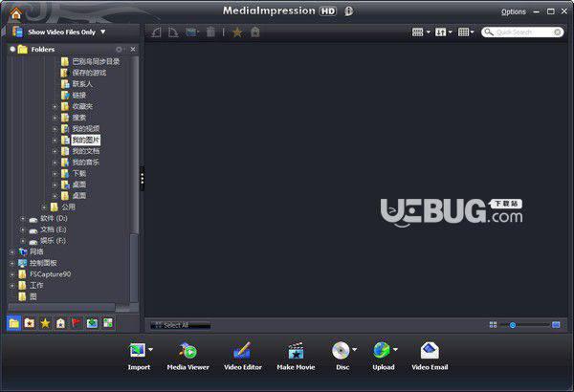Click the star rating toolbar icon
Screen dimensions: 574x392
[x=237, y=33]
